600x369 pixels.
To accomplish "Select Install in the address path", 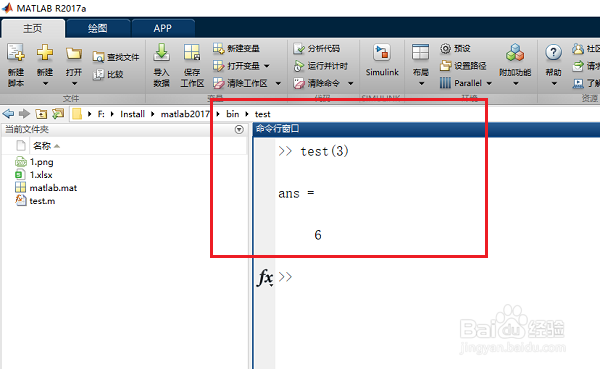I will (132, 114).
